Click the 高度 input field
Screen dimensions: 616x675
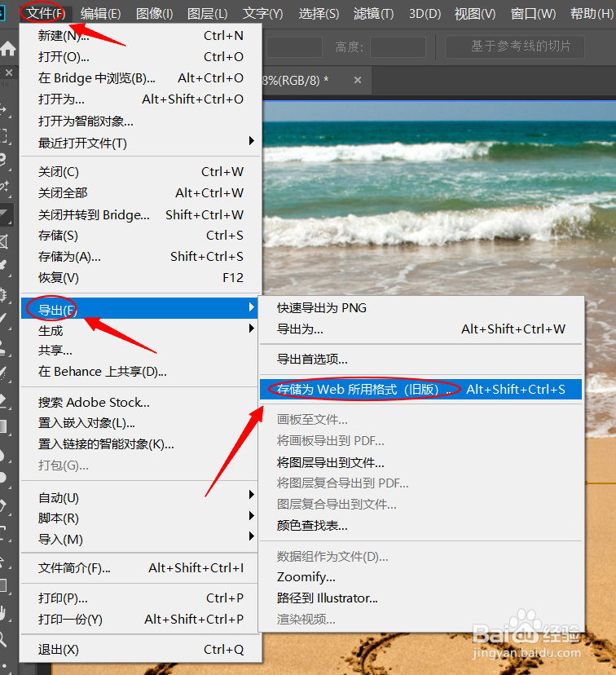click(398, 47)
